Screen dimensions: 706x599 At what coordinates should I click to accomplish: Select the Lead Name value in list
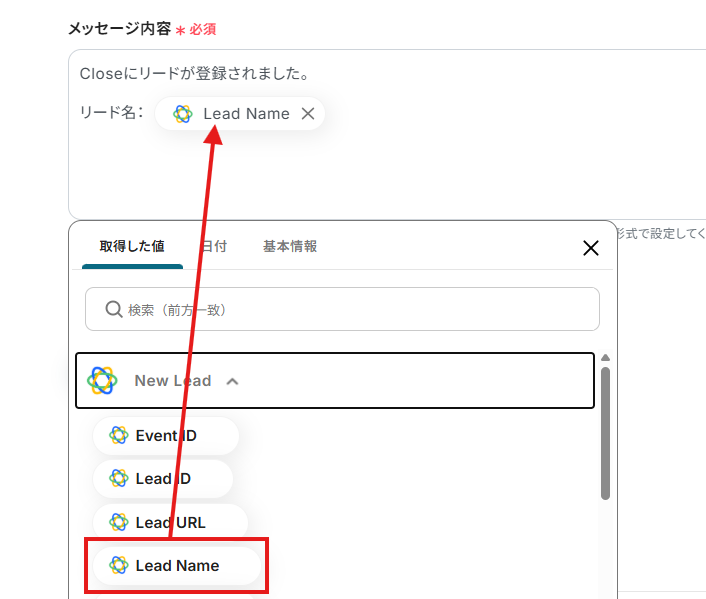[177, 566]
